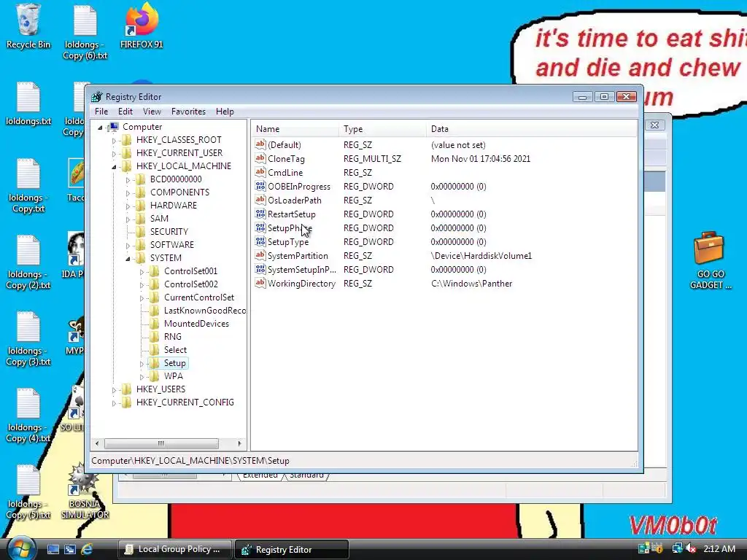Select the loldongs - Copy (4).txt desktop file
Viewport: 747px width, 560px height.
pos(28,415)
